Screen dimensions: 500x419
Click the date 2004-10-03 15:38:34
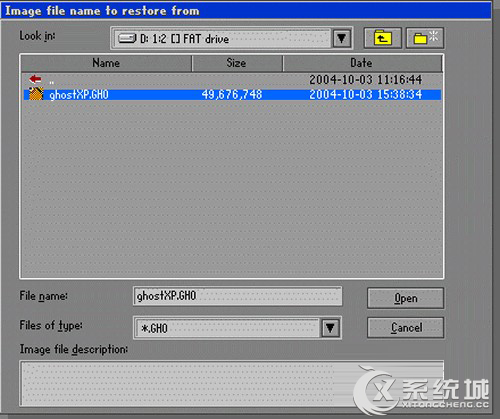click(x=365, y=95)
